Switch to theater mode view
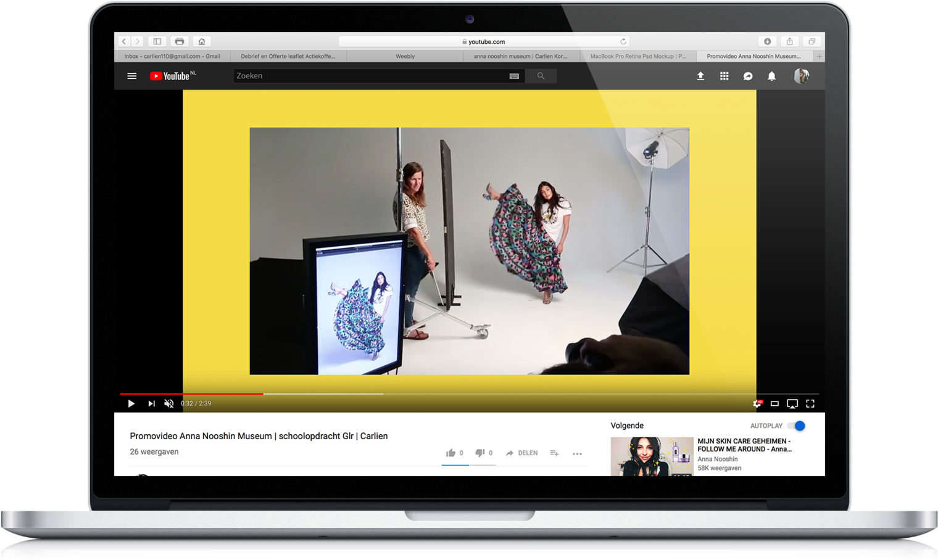 (774, 403)
